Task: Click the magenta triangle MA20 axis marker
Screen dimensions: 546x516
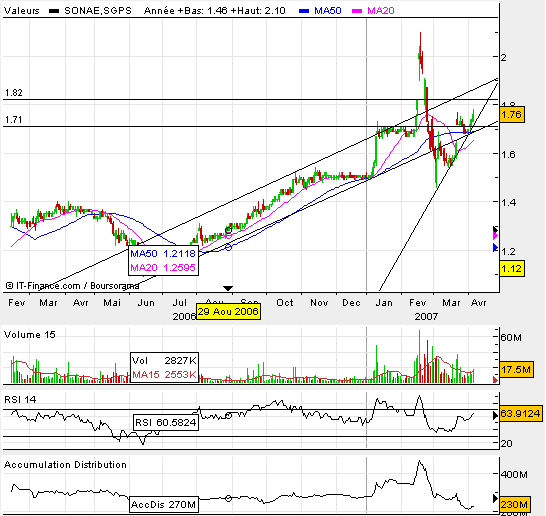Action: [x=496, y=236]
